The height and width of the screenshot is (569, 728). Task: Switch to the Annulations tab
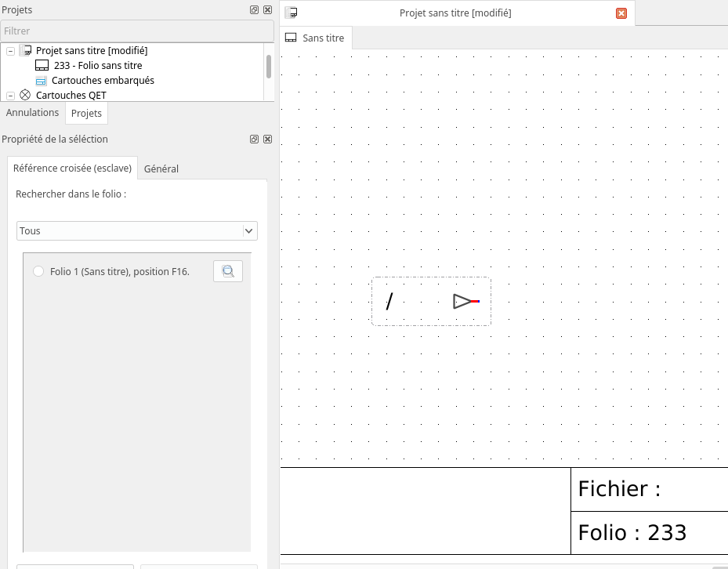tap(32, 113)
